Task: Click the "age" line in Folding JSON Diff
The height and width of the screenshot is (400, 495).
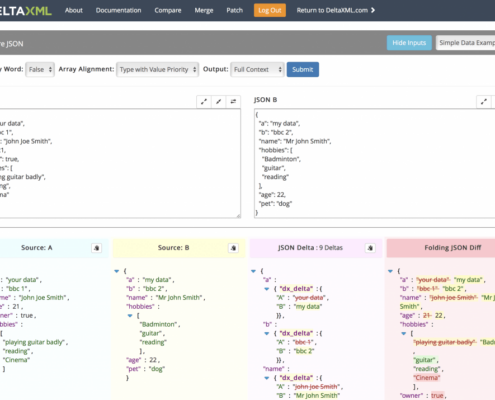Action: pos(422,315)
